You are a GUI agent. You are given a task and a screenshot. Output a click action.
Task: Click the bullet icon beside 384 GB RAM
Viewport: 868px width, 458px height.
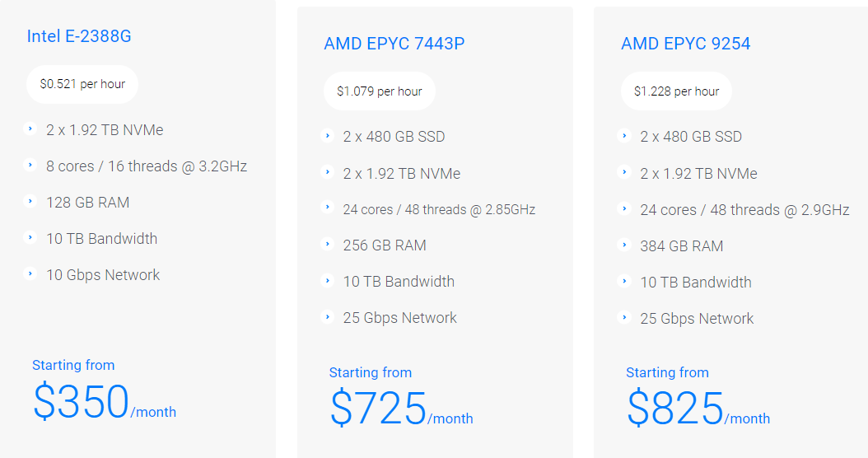click(x=624, y=245)
